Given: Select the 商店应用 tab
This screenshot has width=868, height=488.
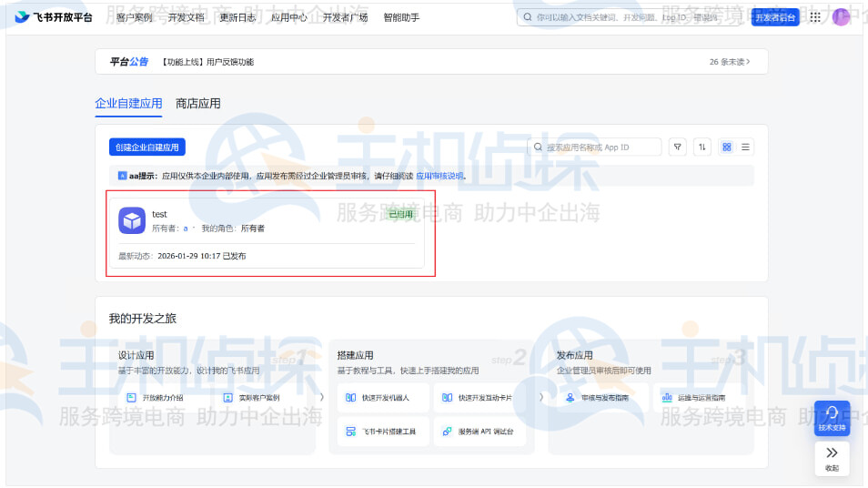Looking at the screenshot, I should (x=197, y=104).
